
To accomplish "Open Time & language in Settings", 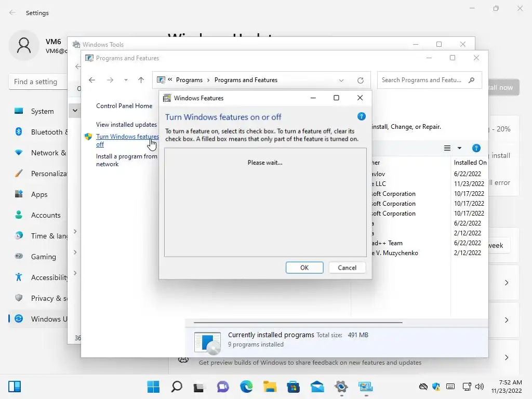I will (x=38, y=236).
